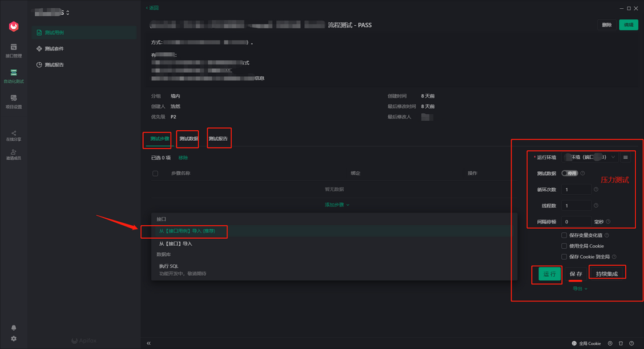Expand the 添加步骤 dropdown
The image size is (644, 349).
point(337,205)
